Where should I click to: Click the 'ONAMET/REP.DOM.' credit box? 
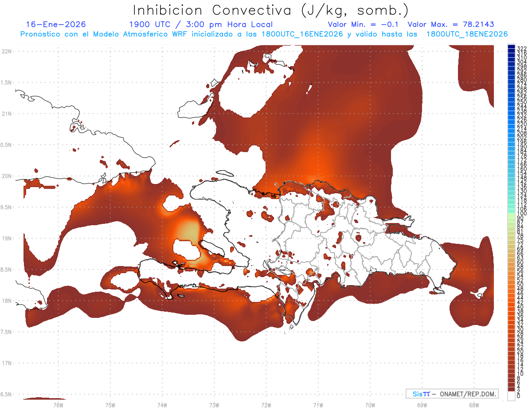[452, 394]
